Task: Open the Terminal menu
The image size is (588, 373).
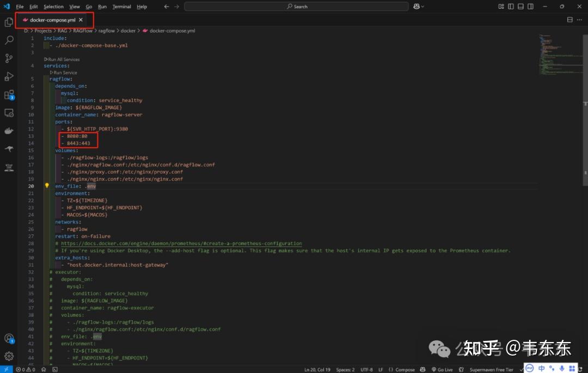Action: (x=121, y=7)
